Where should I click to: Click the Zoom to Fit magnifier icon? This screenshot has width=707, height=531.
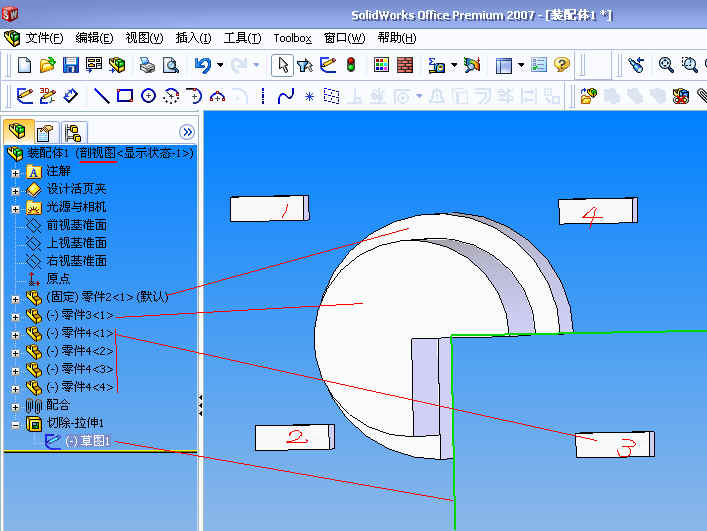[666, 65]
